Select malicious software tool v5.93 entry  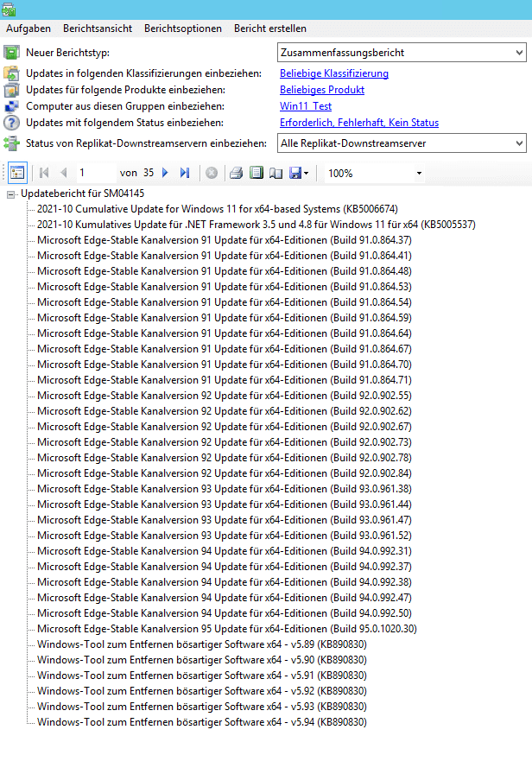pos(202,707)
